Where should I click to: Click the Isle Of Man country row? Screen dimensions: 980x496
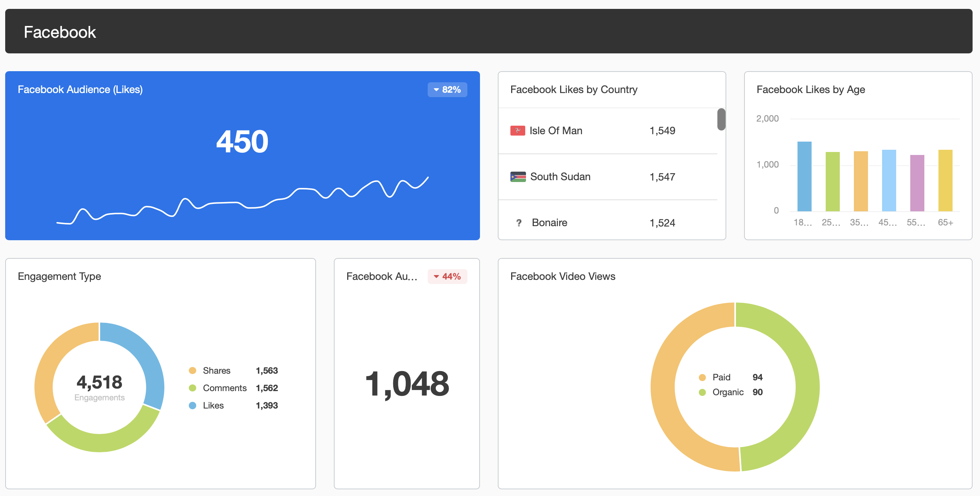[x=608, y=131]
